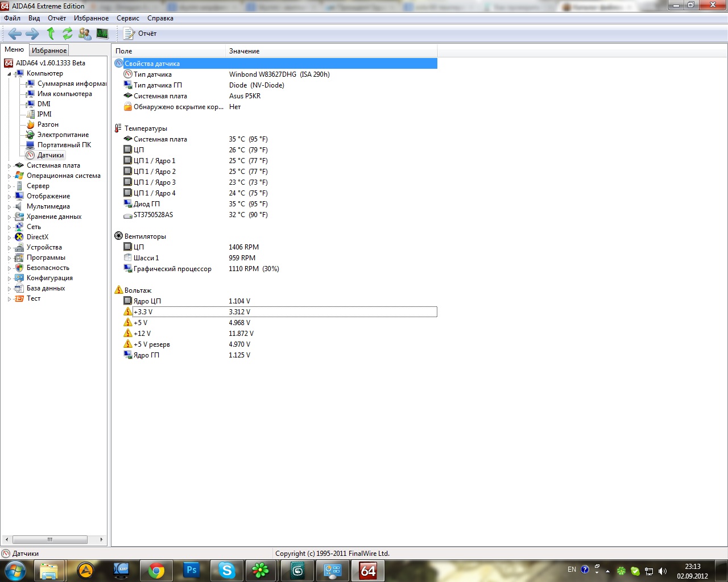
Task: Click the Вольтаж warning icon
Action: 118,290
